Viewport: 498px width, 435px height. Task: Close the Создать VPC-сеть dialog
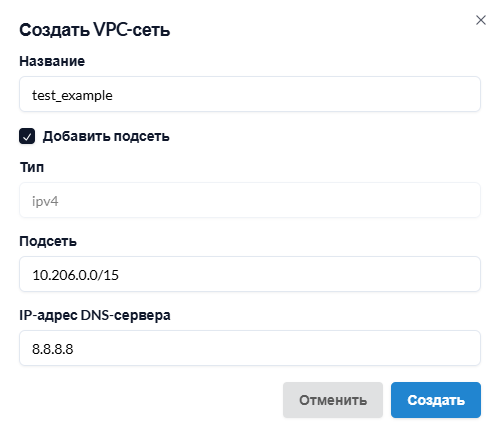(481, 20)
